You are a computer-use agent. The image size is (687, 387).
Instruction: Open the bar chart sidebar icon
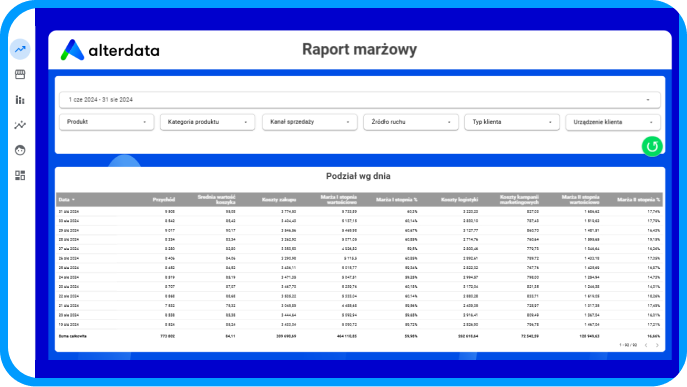coord(20,99)
